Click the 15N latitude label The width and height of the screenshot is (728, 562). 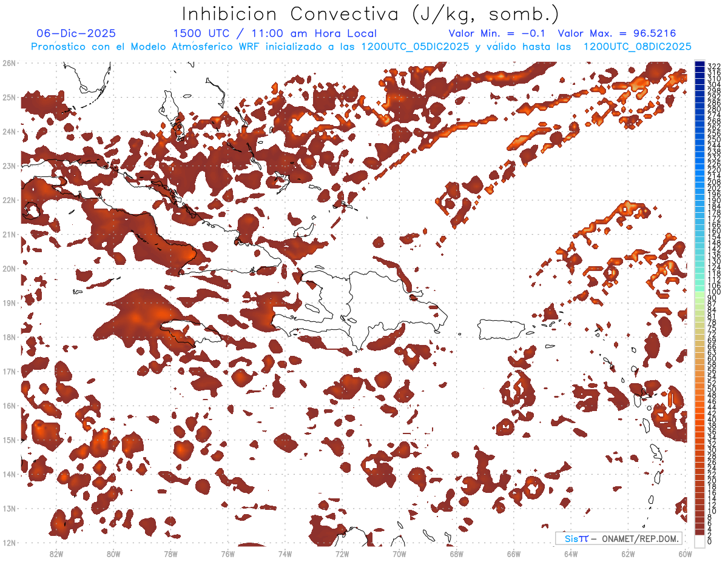8,440
